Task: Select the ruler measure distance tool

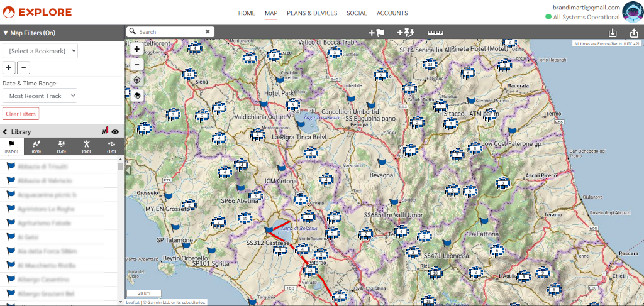Action: (x=435, y=32)
